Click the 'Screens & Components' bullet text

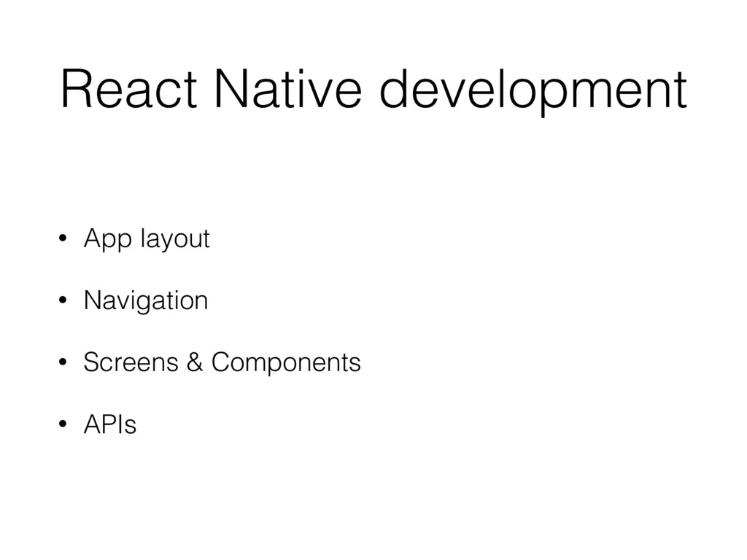coord(222,362)
